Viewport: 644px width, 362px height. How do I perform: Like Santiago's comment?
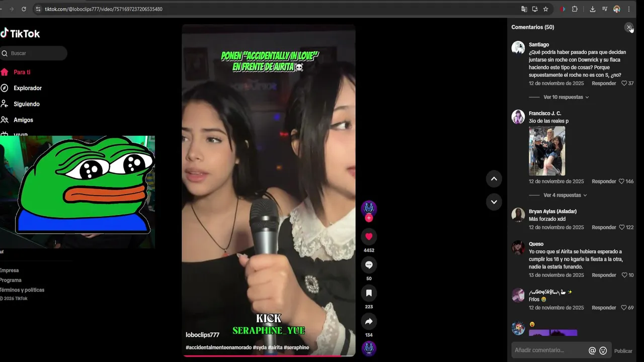(624, 83)
